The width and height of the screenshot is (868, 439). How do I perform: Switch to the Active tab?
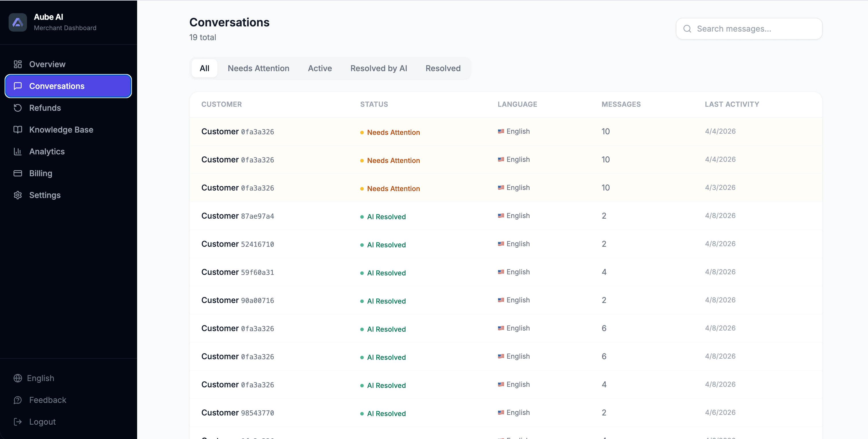click(320, 69)
